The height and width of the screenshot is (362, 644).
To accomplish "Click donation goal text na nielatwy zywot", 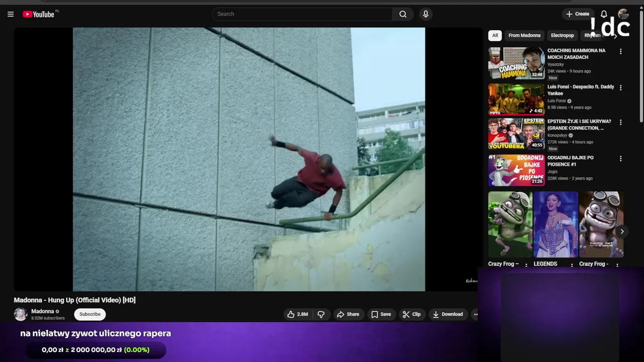I will pos(96,333).
